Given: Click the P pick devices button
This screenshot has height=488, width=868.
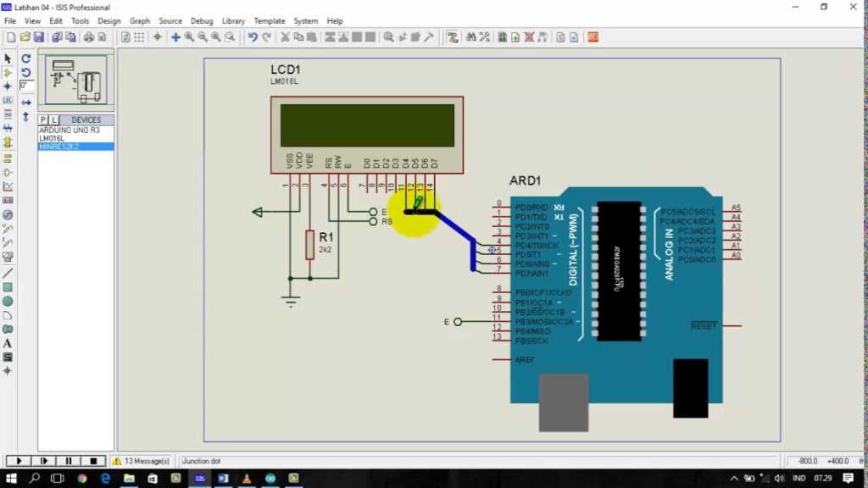Looking at the screenshot, I should click(x=43, y=120).
